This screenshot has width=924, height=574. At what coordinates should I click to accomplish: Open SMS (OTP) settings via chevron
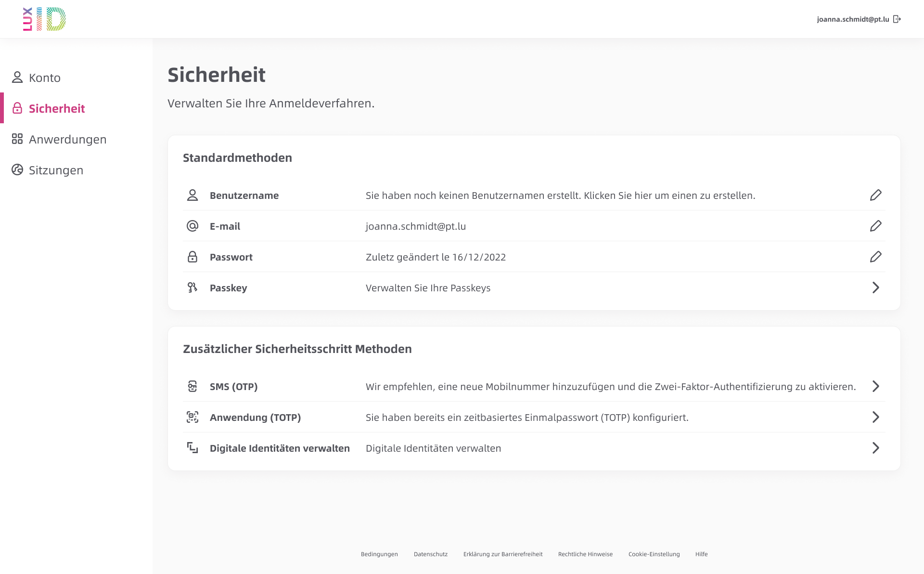876,386
